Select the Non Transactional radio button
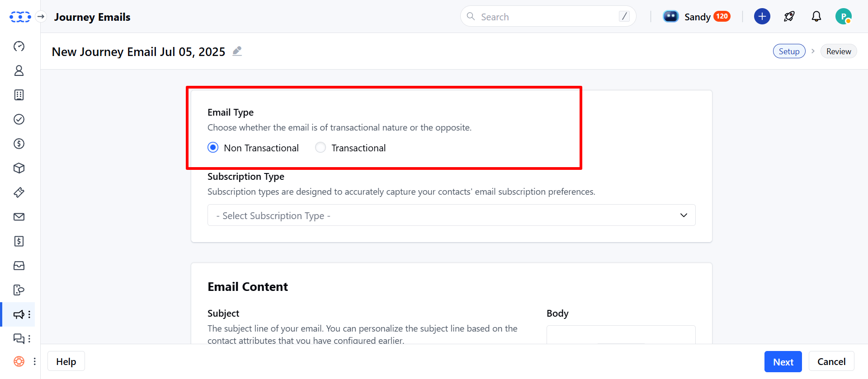The height and width of the screenshot is (379, 868). 213,148
